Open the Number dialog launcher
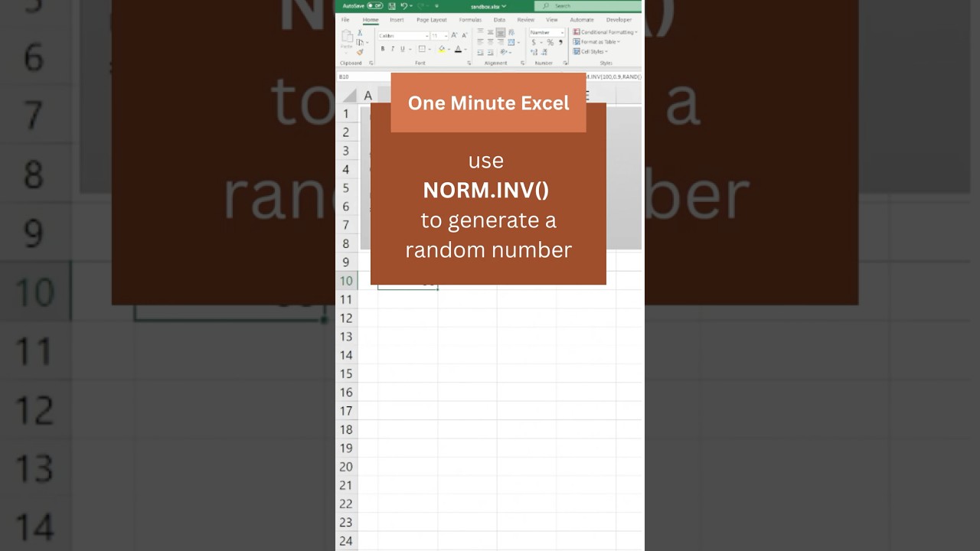 [565, 63]
